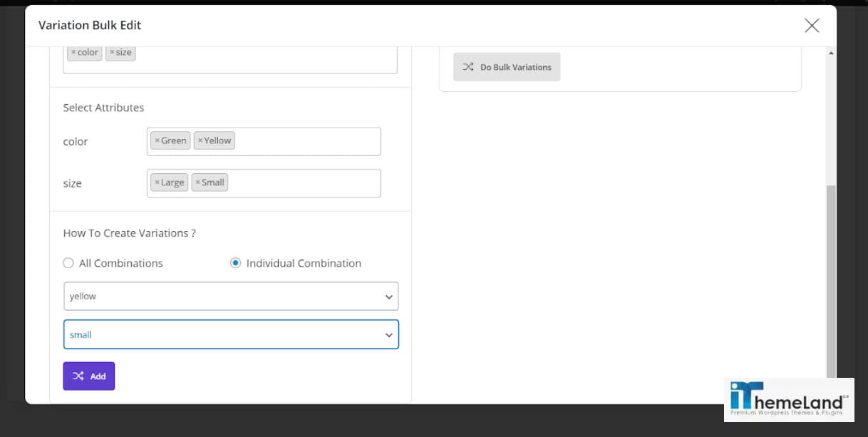Click the iThemeLand logo

coord(788,399)
